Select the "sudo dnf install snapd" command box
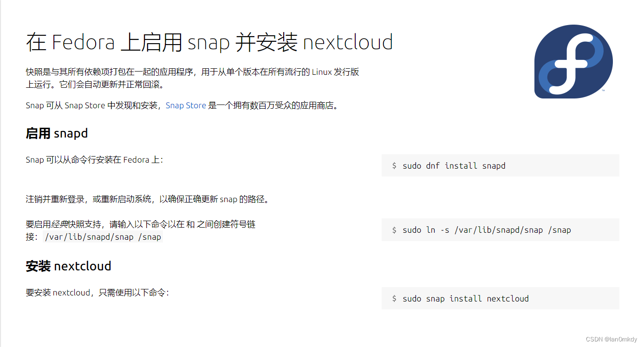 pos(500,165)
